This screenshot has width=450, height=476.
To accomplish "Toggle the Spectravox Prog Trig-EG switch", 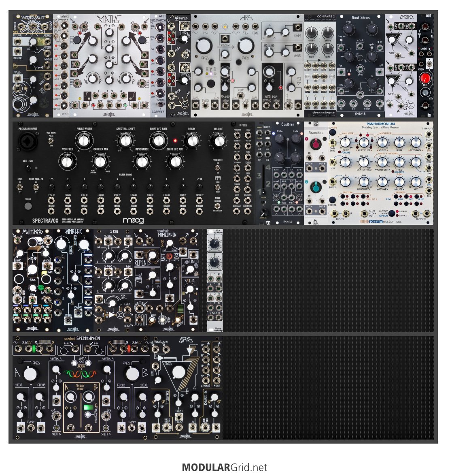I will pos(36,187).
